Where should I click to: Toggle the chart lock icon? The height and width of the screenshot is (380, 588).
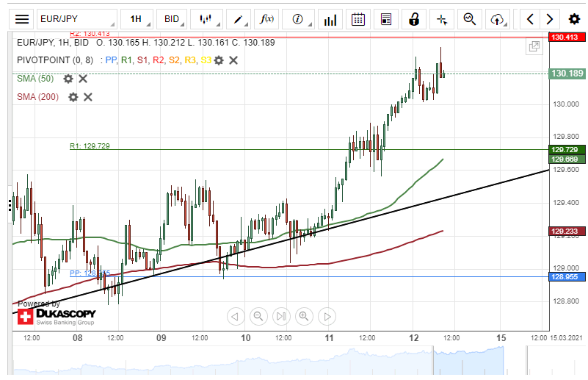414,19
